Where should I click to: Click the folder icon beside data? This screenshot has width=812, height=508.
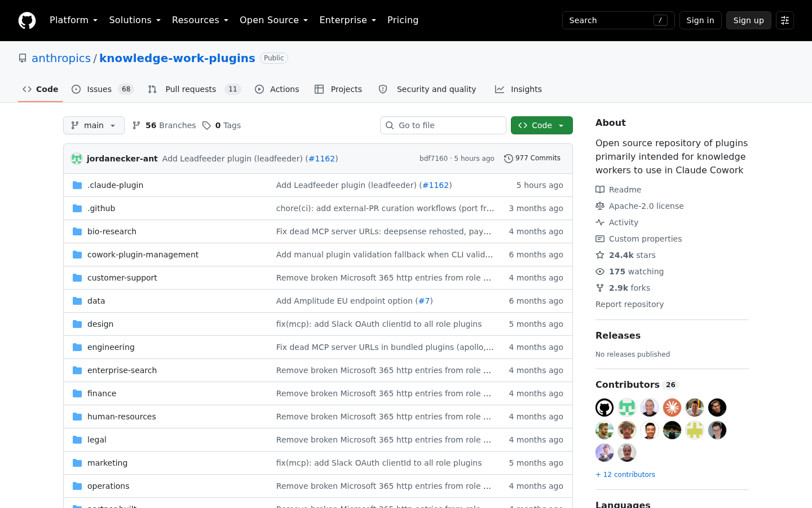[77, 301]
